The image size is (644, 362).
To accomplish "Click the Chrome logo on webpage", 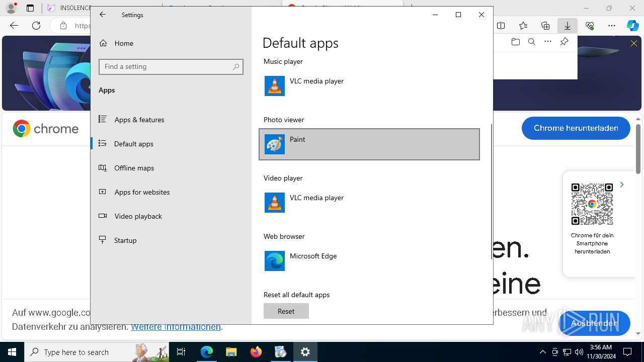I will (x=46, y=129).
